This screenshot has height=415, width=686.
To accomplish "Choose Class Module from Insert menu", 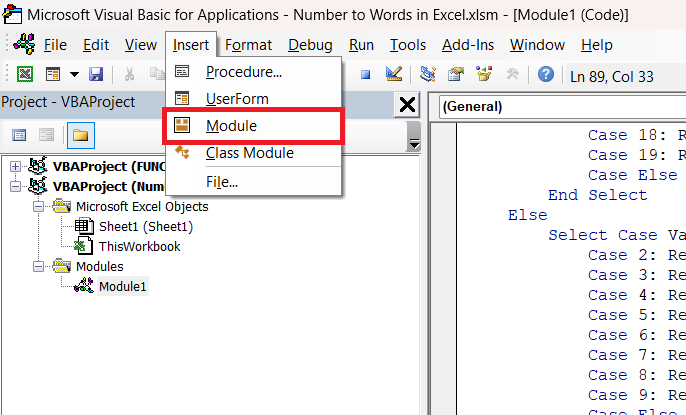I will (253, 153).
